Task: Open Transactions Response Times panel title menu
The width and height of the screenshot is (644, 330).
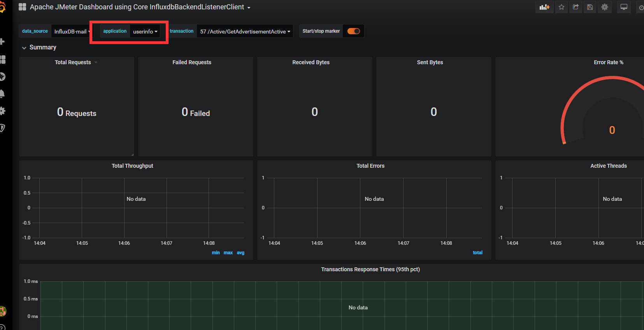Action: click(x=370, y=269)
